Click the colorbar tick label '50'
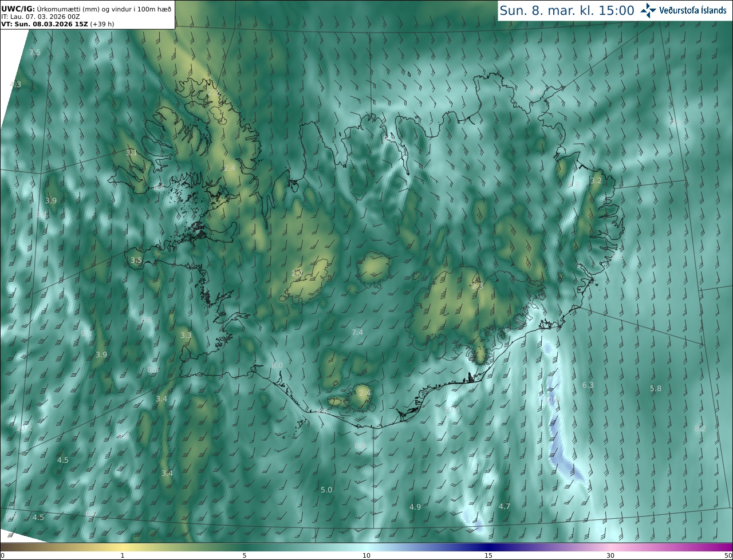 pyautogui.click(x=728, y=555)
